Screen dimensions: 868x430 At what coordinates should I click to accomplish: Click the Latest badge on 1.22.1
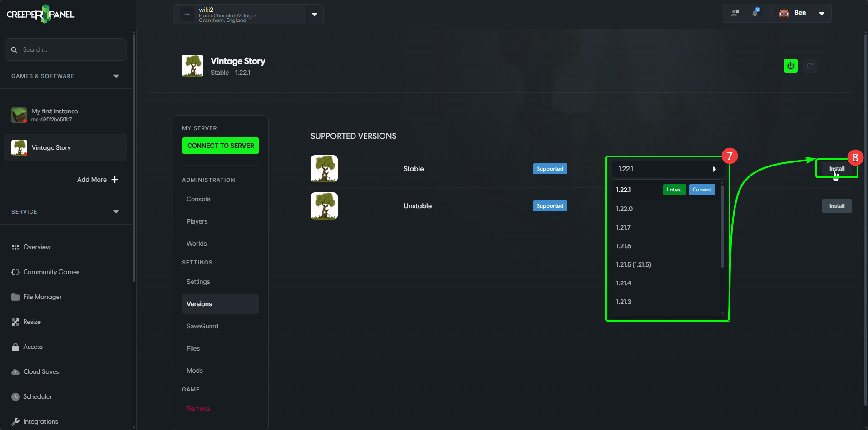(x=674, y=190)
